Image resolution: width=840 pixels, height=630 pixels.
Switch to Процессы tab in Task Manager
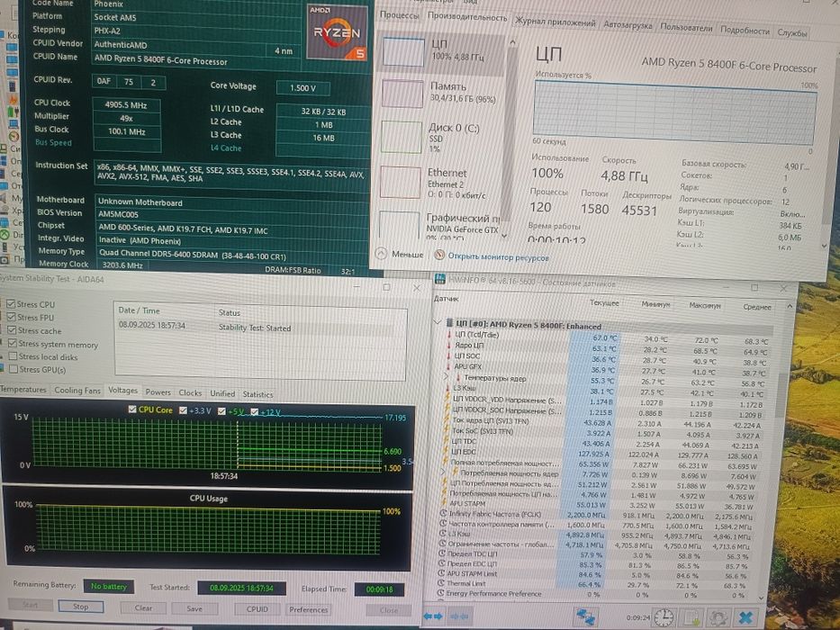pos(399,15)
